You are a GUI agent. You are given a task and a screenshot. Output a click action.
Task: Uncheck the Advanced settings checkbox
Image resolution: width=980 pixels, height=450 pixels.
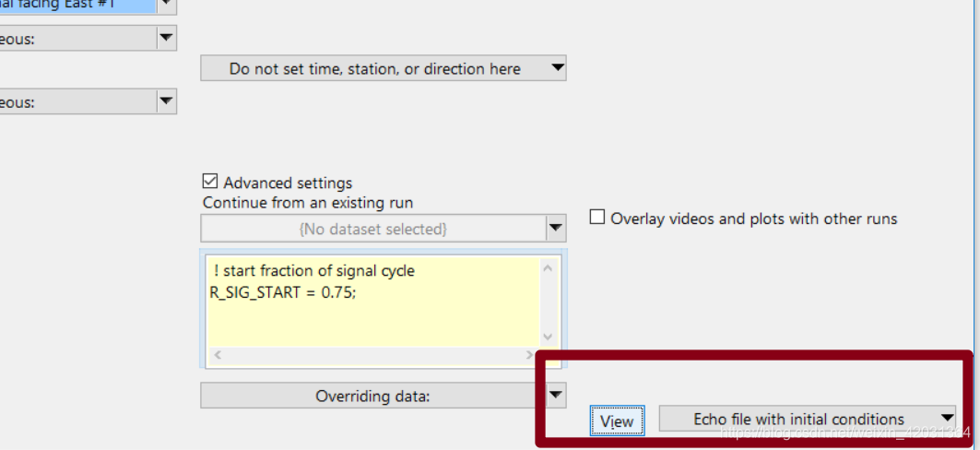click(x=210, y=182)
